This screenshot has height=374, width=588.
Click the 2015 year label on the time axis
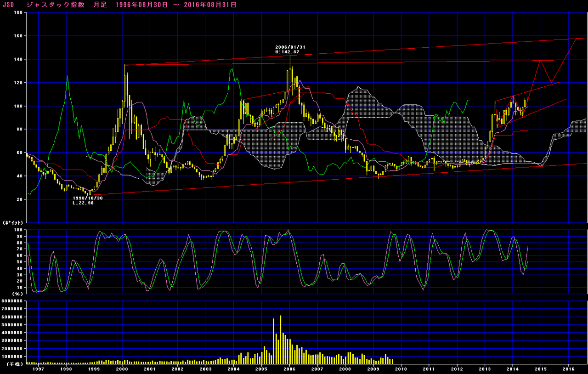pyautogui.click(x=541, y=368)
